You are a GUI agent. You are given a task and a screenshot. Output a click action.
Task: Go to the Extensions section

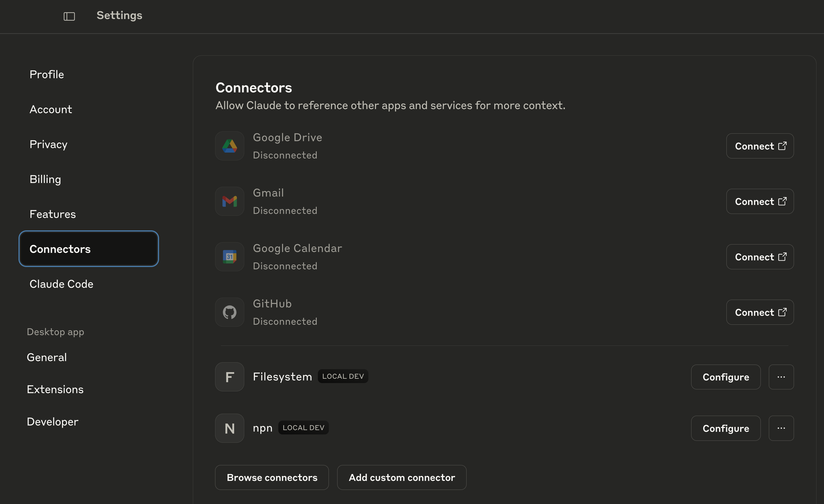(x=55, y=389)
